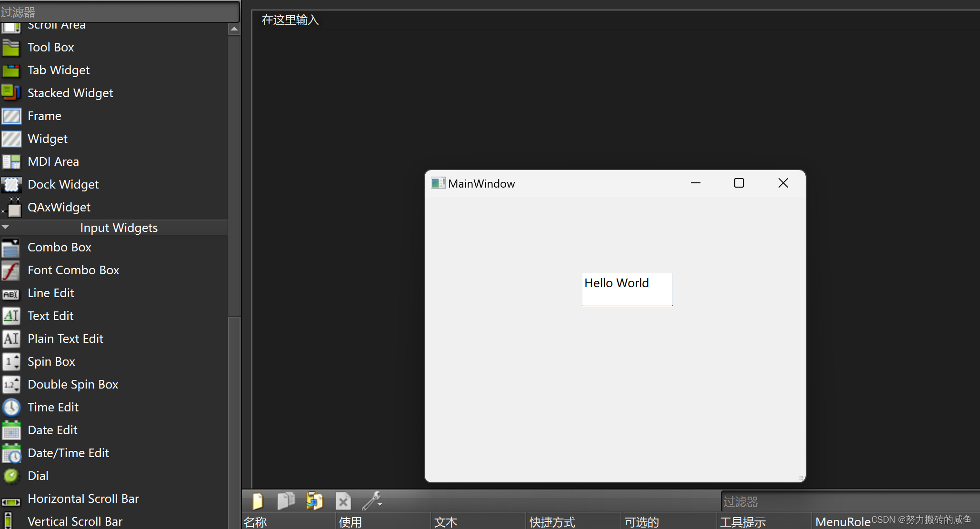Select the Double Spin Box icon

11,385
